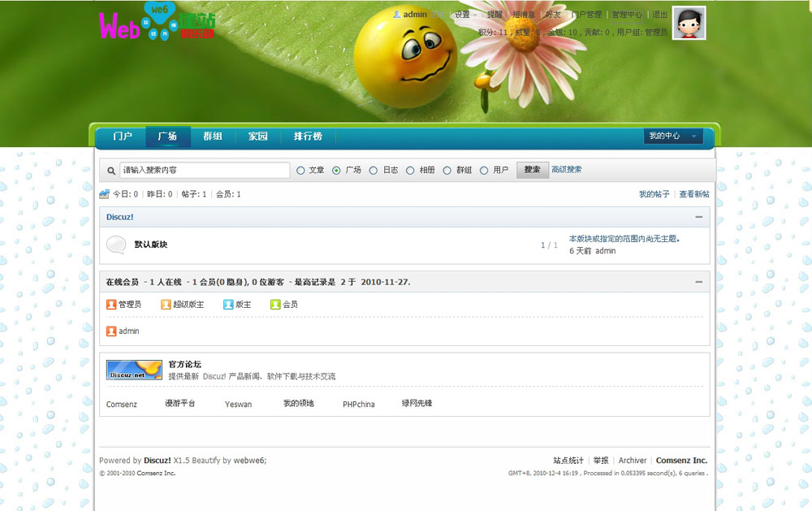This screenshot has width=812, height=511.
Task: Open admin in online members list
Action: coord(129,331)
